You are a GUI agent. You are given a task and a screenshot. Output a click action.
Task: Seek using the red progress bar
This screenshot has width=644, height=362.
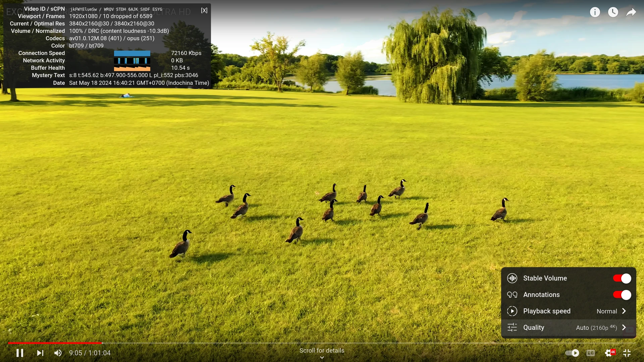[55, 343]
